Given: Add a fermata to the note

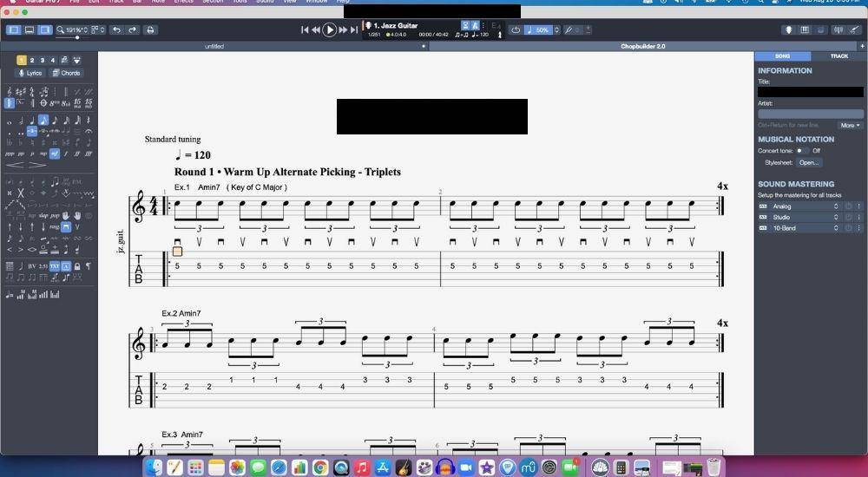Looking at the screenshot, I should [x=89, y=131].
